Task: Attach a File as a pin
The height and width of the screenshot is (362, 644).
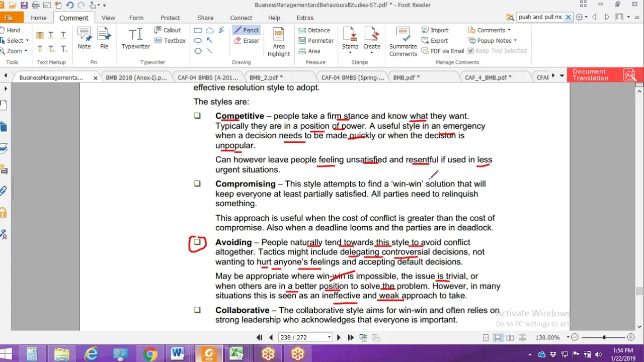Action: coord(104,38)
